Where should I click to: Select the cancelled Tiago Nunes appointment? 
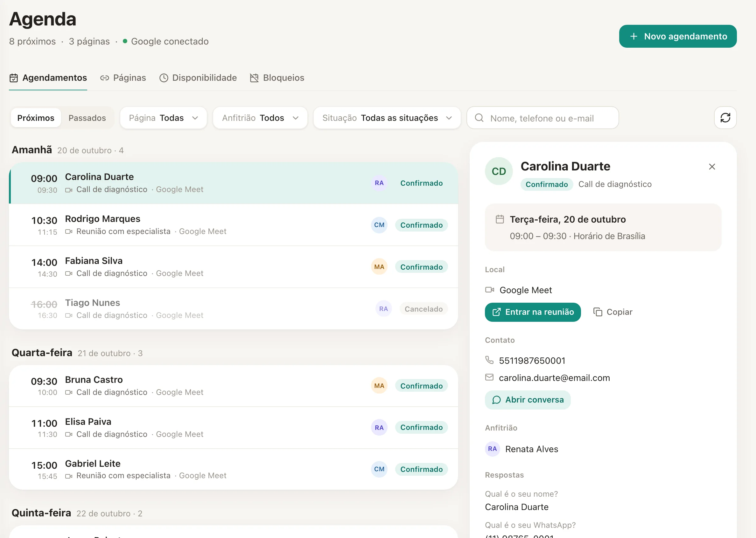233,309
